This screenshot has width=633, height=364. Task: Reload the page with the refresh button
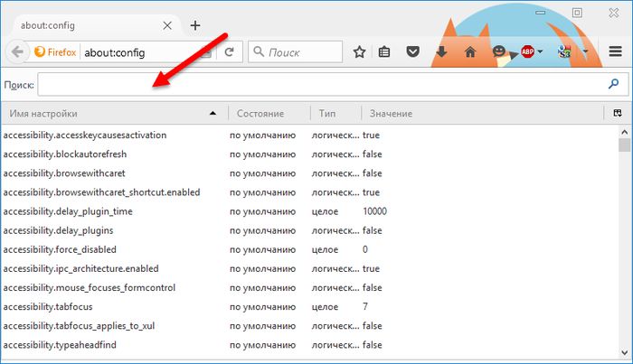point(230,51)
